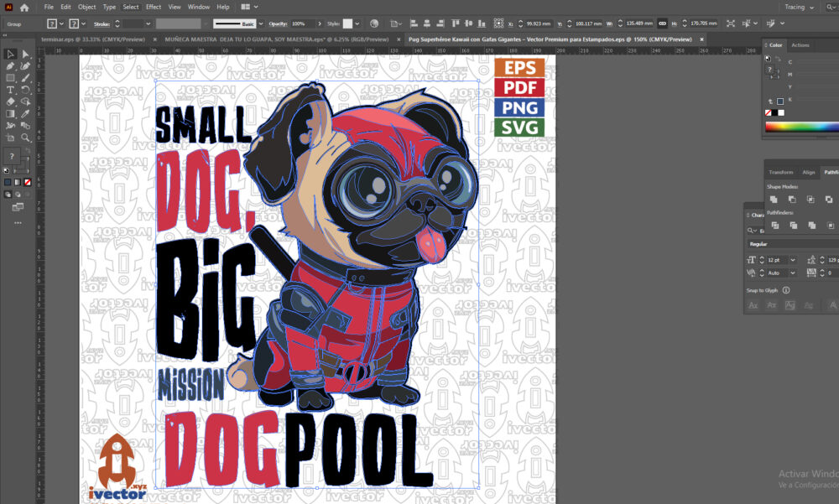839x504 pixels.
Task: Click the Opacity label link
Action: 278,24
